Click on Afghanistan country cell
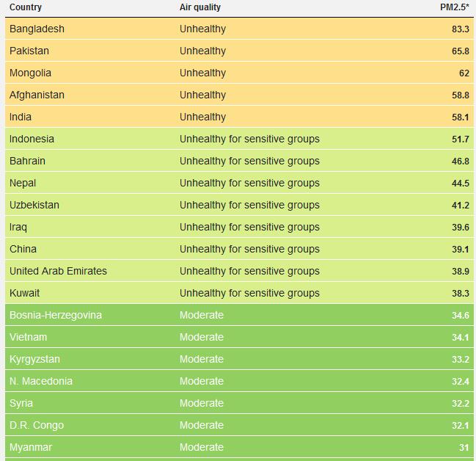476x461 pixels. [37, 95]
